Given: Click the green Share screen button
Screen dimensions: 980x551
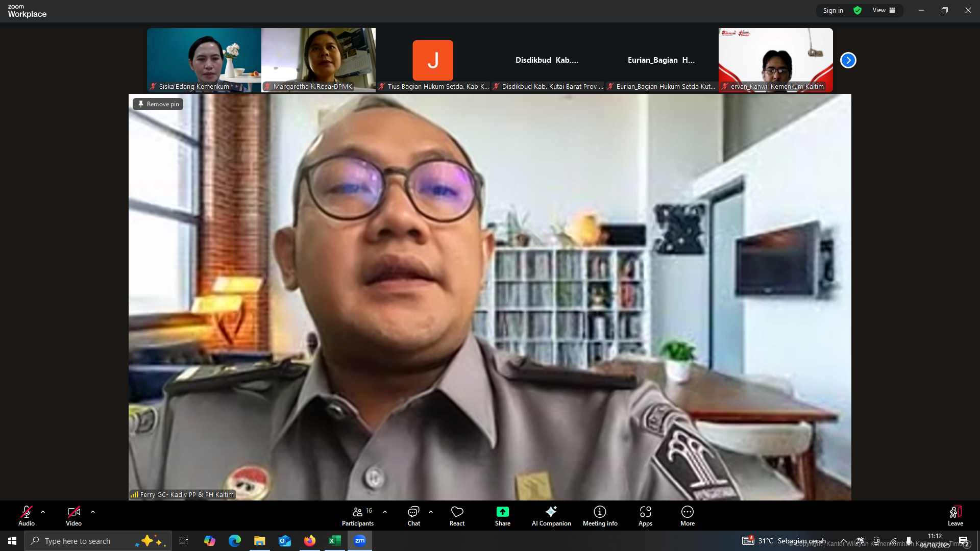Looking at the screenshot, I should click(502, 515).
